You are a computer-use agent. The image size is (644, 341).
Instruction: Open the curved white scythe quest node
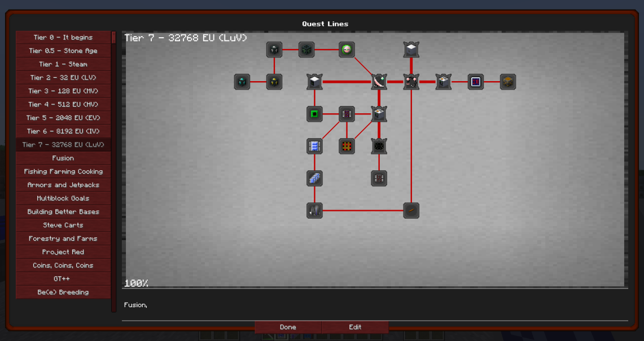(378, 82)
